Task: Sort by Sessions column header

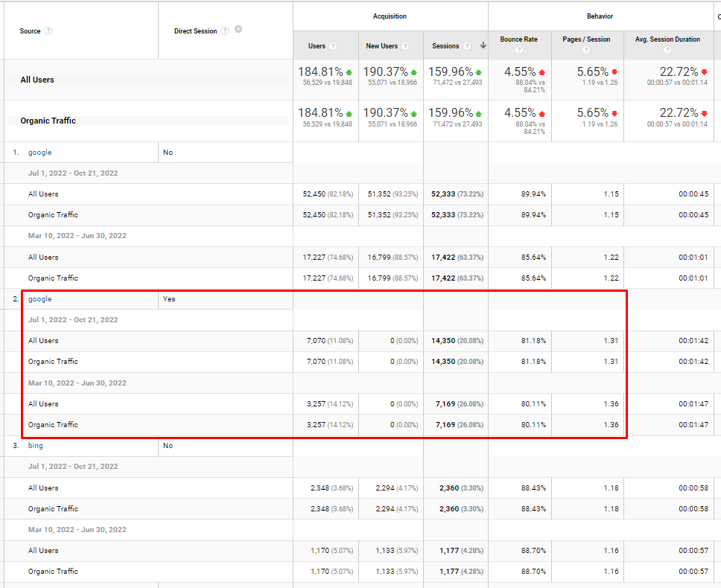Action: tap(445, 46)
